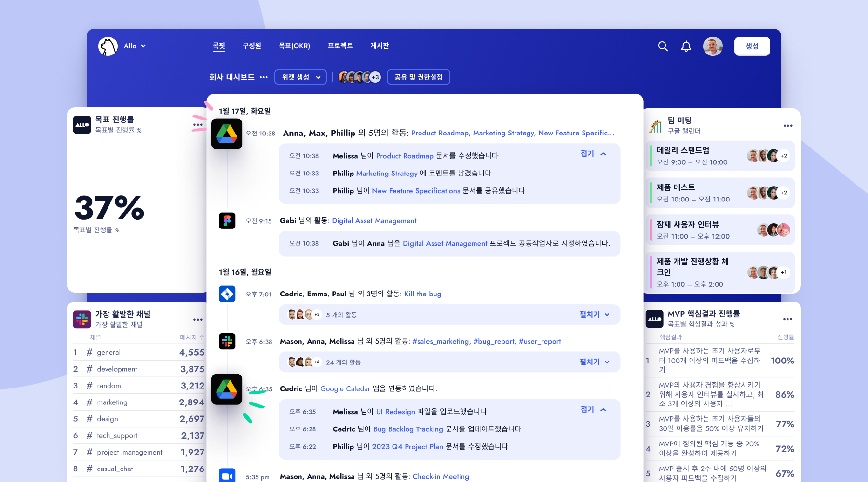
Task: Click the 생성 button
Action: pyautogui.click(x=752, y=46)
